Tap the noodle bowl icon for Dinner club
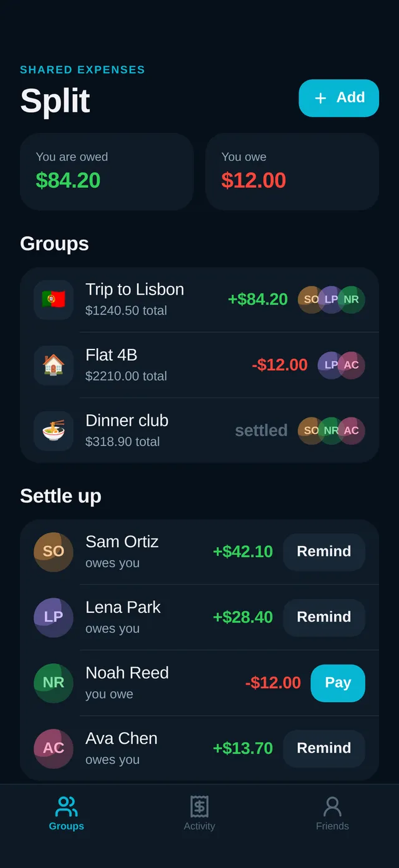This screenshot has height=868, width=399. click(54, 431)
